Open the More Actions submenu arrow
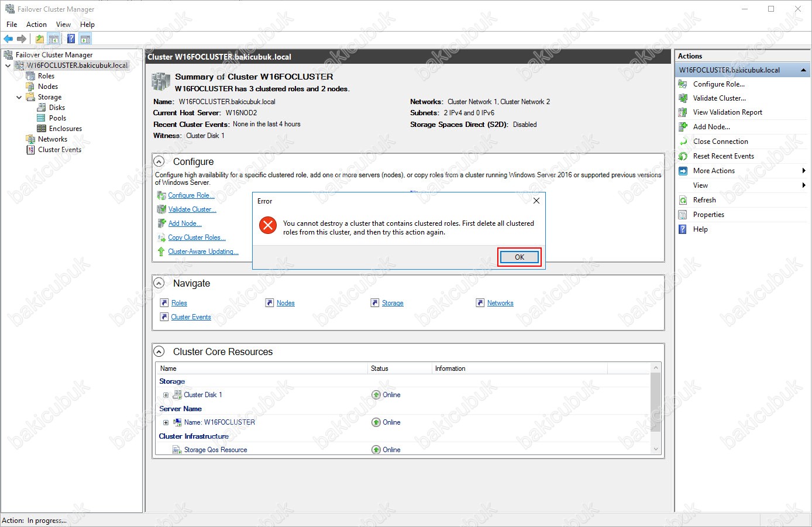 pyautogui.click(x=804, y=171)
